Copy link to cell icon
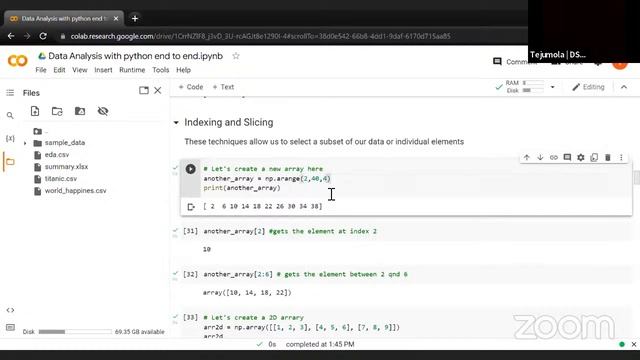Screen dimensions: 640x360 [553, 157]
